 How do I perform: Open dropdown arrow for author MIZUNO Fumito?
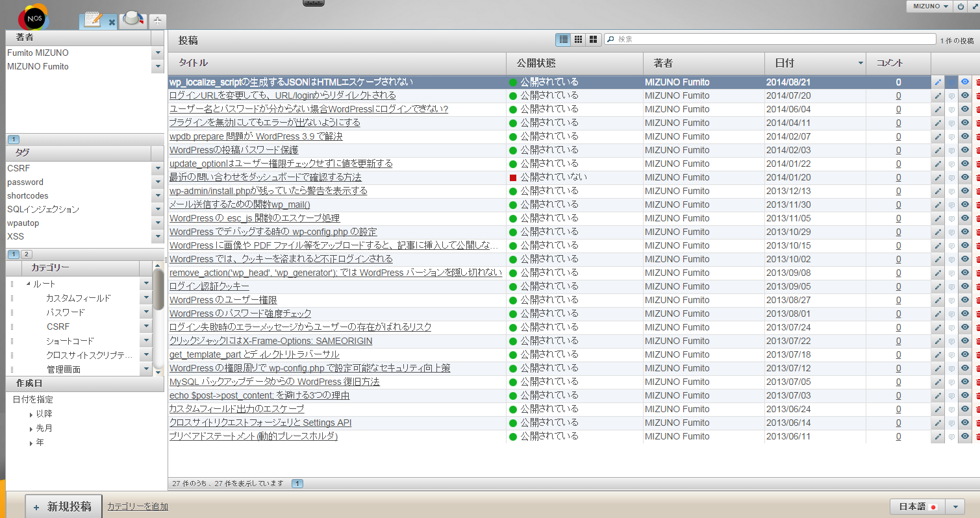pos(158,67)
